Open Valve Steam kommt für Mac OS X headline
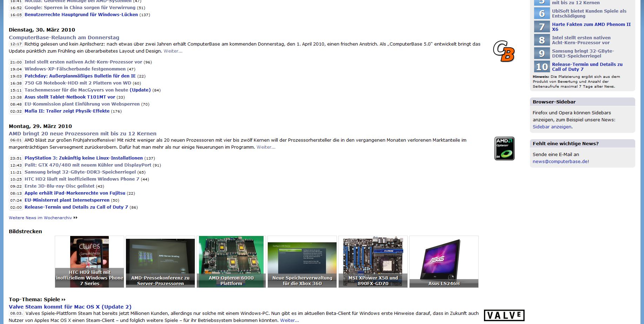Viewport: 644px width, 324px height. pyautogui.click(x=70, y=307)
